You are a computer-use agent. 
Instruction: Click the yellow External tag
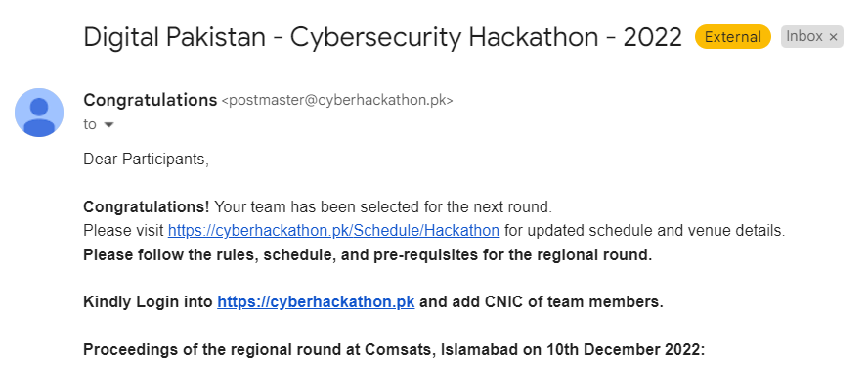point(733,37)
